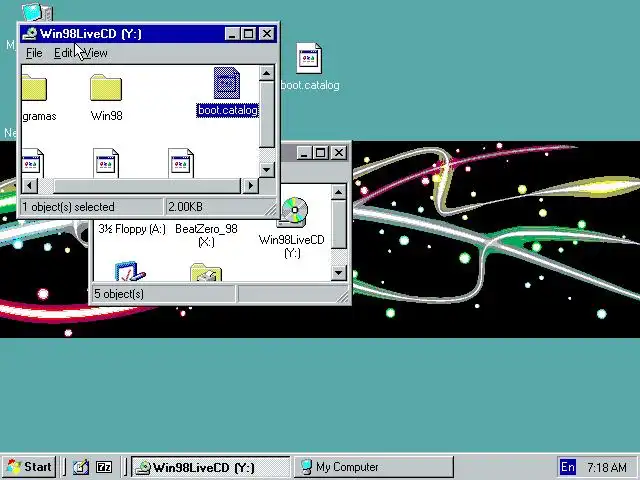Viewport: 640px width, 480px height.
Task: Maximize the My Computer window
Action: (x=320, y=153)
